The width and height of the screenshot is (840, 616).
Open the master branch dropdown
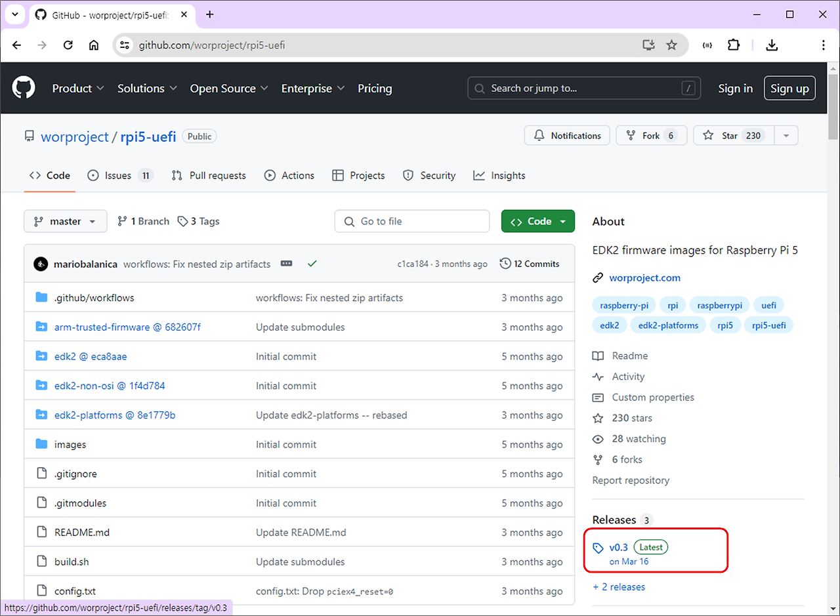tap(65, 221)
